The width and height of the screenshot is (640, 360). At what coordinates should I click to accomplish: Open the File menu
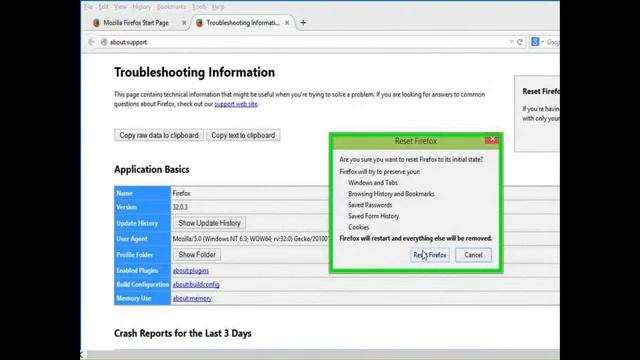click(89, 7)
